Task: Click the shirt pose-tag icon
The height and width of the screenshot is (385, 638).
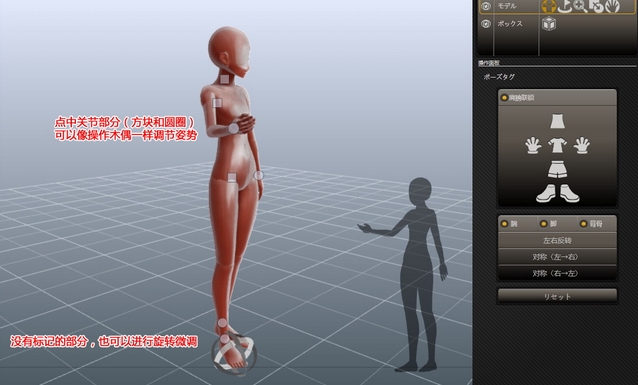Action: [557, 145]
